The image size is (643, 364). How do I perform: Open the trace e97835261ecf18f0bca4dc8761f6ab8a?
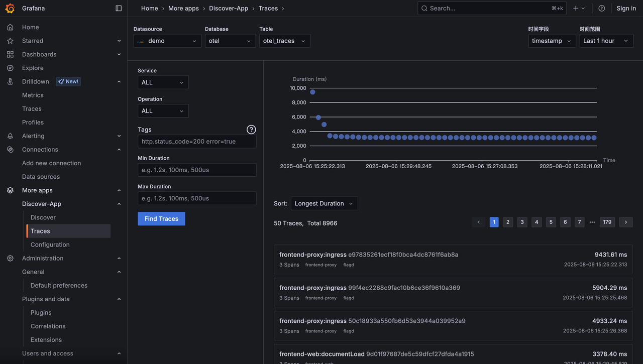pyautogui.click(x=453, y=259)
